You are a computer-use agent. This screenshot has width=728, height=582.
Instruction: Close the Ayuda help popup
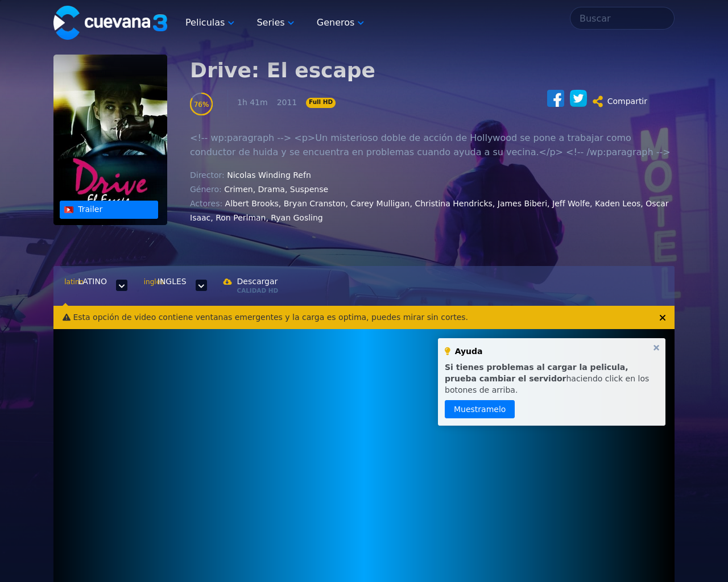656,348
